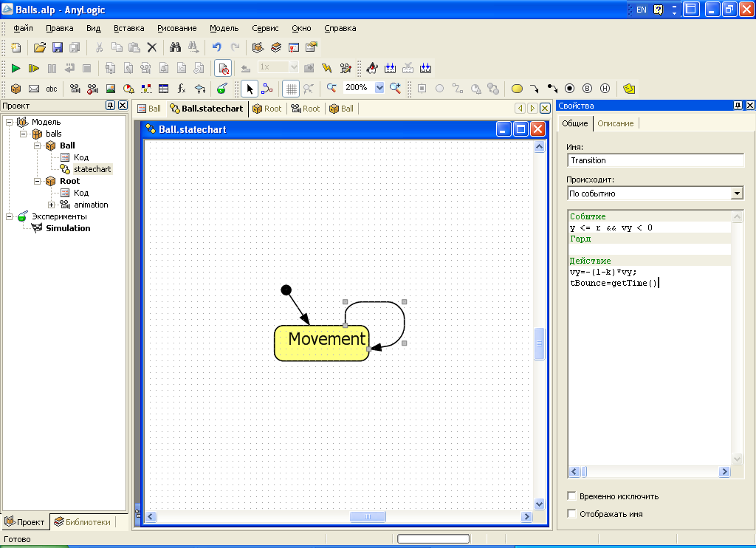Screen dimensions: 756x548
Task: Click the Delete X icon
Action: (152, 47)
